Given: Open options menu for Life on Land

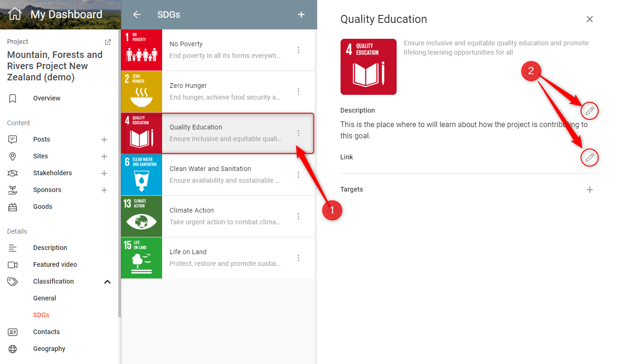Looking at the screenshot, I should [x=299, y=258].
